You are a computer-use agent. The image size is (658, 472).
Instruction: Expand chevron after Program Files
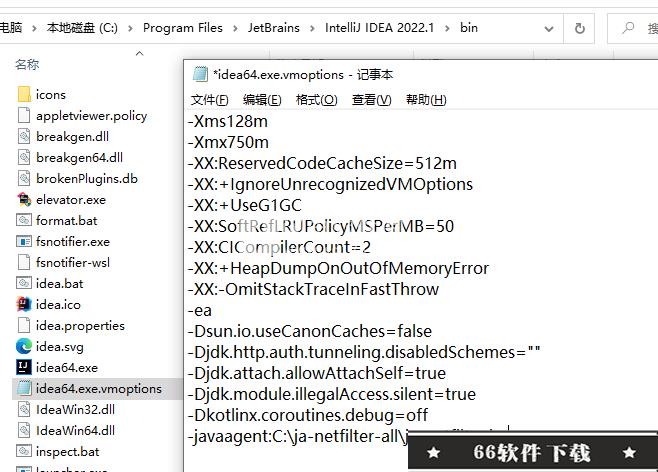235,29
